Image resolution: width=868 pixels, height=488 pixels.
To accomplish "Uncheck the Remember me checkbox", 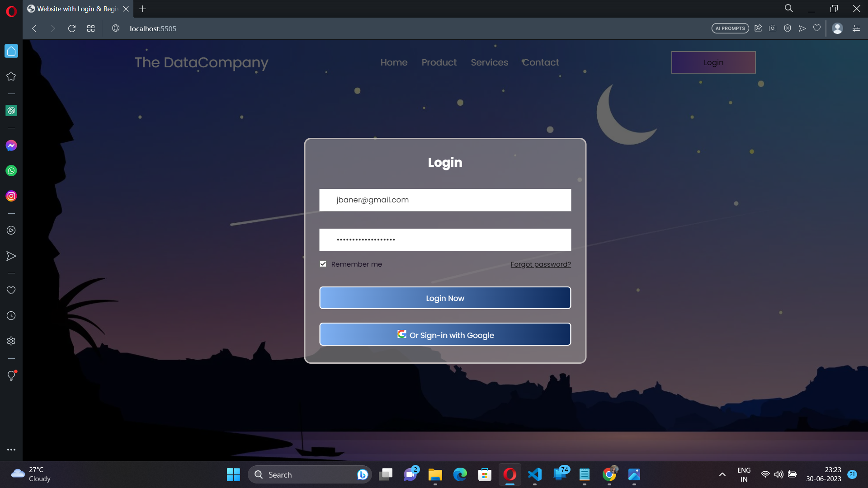I will tap(323, 263).
